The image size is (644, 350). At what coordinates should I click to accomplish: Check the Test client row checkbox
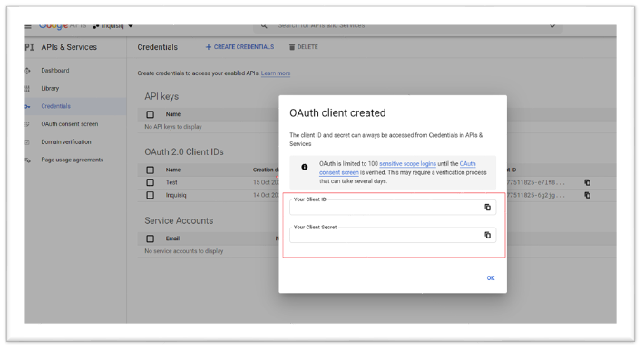pos(151,182)
